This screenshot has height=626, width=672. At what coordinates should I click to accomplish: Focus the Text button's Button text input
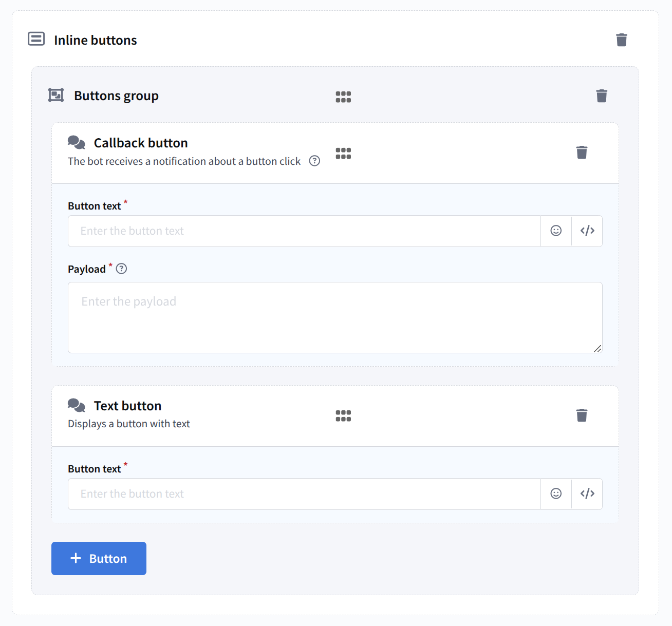tap(304, 494)
